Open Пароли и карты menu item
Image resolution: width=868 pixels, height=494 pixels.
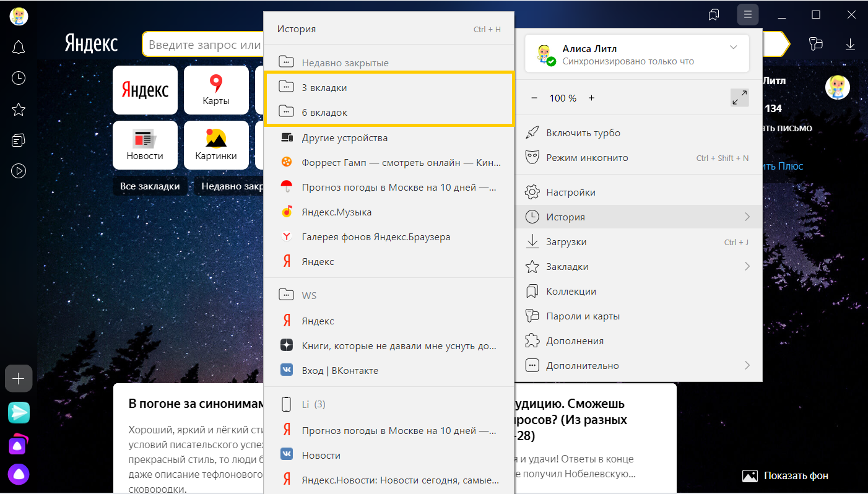[x=638, y=316]
